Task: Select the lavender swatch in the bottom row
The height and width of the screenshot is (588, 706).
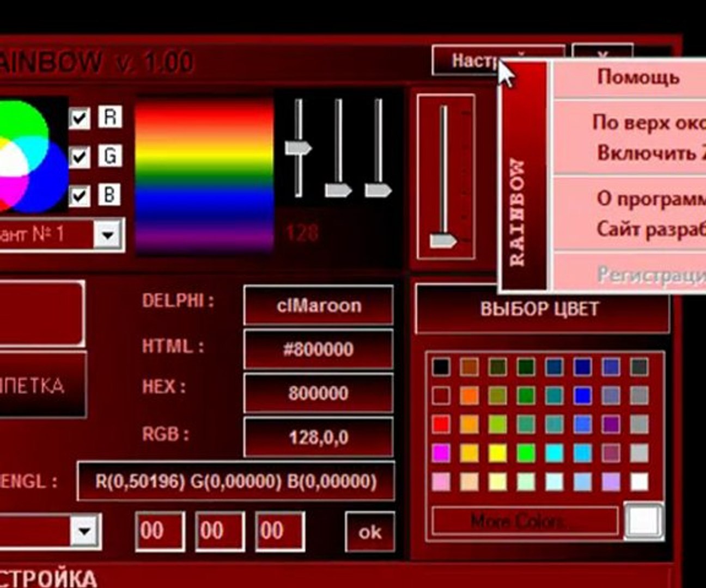Action: pyautogui.click(x=611, y=482)
